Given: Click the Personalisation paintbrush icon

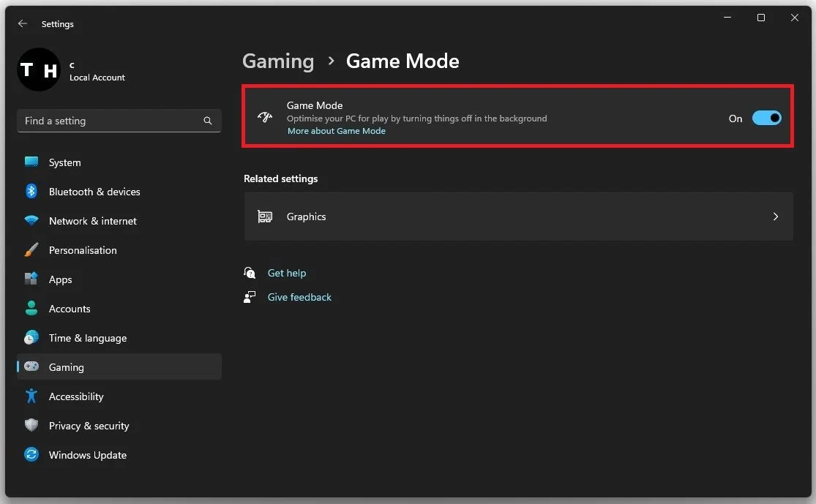Looking at the screenshot, I should click(x=31, y=249).
